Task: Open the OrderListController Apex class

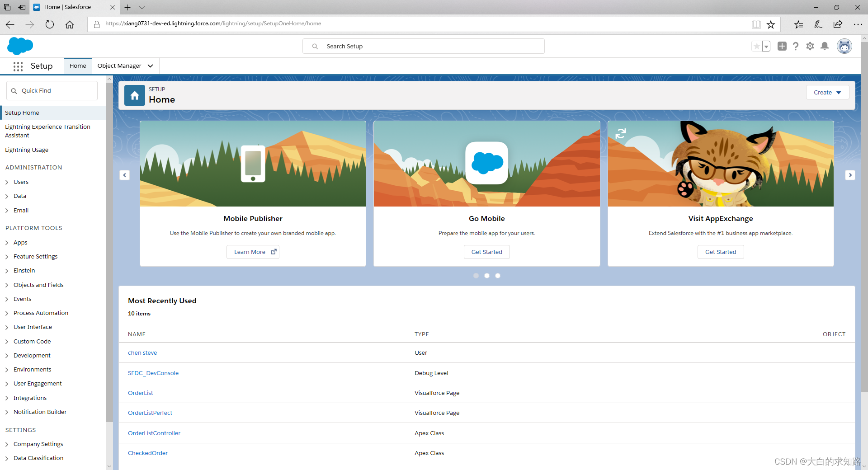Action: tap(154, 433)
